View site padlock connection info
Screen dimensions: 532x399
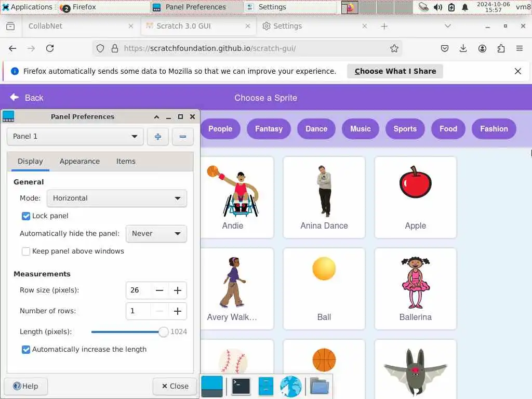click(115, 48)
